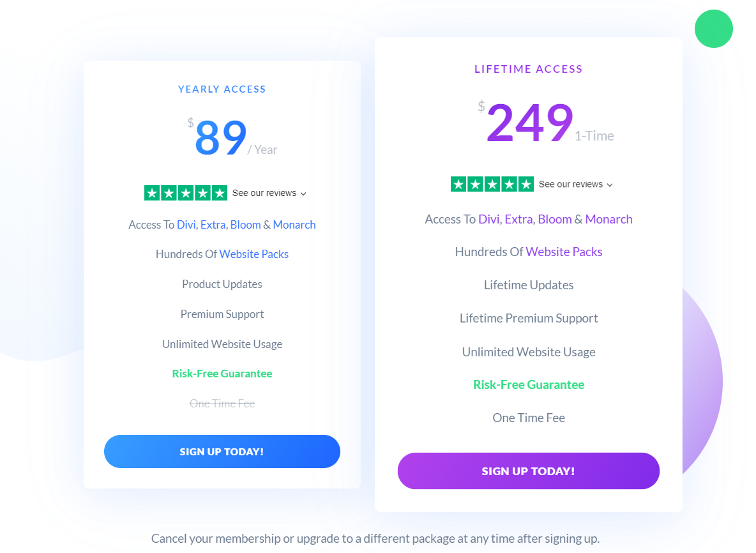
Task: Open the purple Monarch link in Lifetime card
Action: [x=609, y=219]
